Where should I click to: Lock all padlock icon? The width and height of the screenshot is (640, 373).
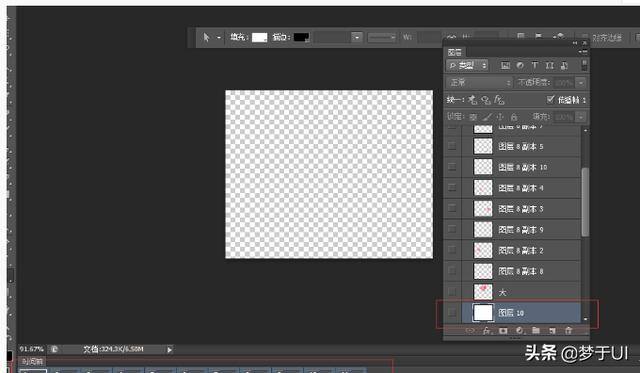pyautogui.click(x=514, y=117)
